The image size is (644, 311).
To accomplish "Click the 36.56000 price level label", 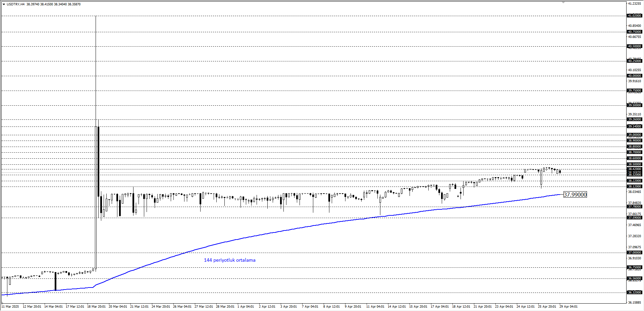I will (634, 278).
